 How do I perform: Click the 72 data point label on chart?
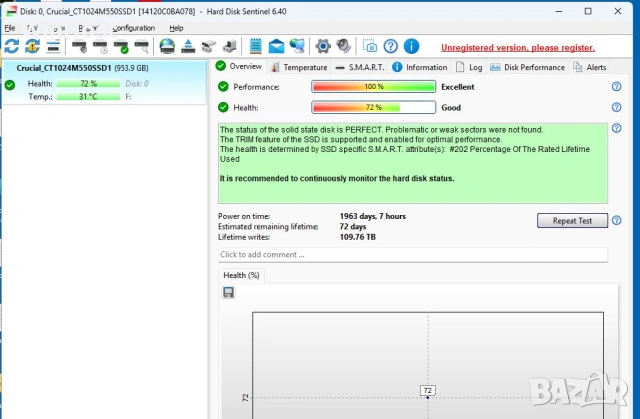pos(427,390)
